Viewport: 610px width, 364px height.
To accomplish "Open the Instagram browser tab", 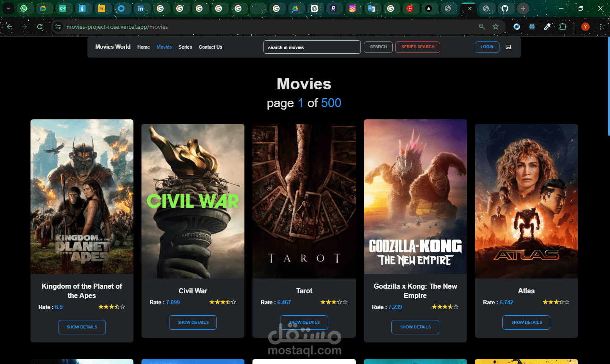I will coord(352,8).
